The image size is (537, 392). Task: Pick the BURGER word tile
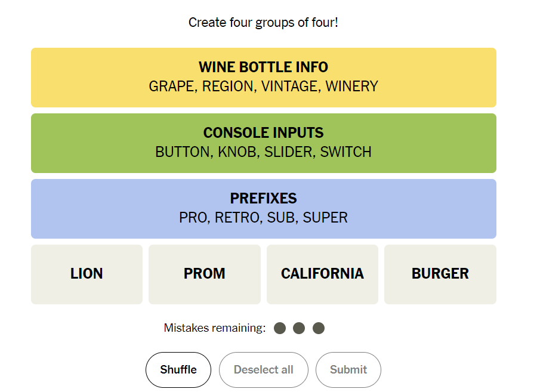pyautogui.click(x=440, y=274)
